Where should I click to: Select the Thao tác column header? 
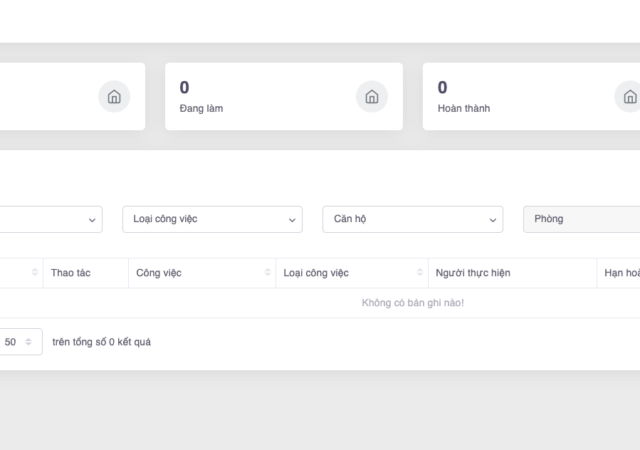coord(71,273)
